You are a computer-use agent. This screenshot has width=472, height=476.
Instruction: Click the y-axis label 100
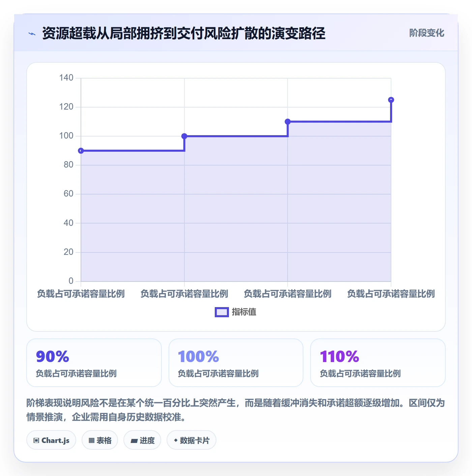[66, 136]
